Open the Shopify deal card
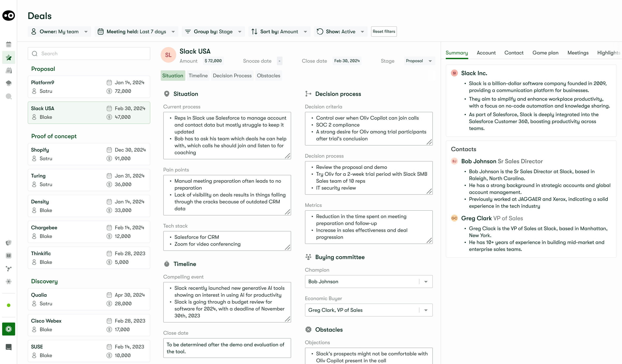 coord(89,154)
